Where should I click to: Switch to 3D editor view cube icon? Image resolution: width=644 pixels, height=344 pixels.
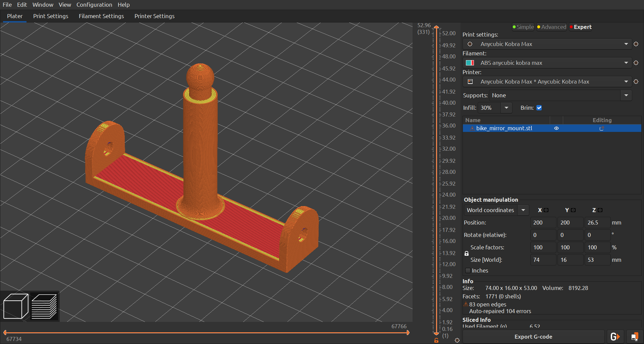point(15,306)
